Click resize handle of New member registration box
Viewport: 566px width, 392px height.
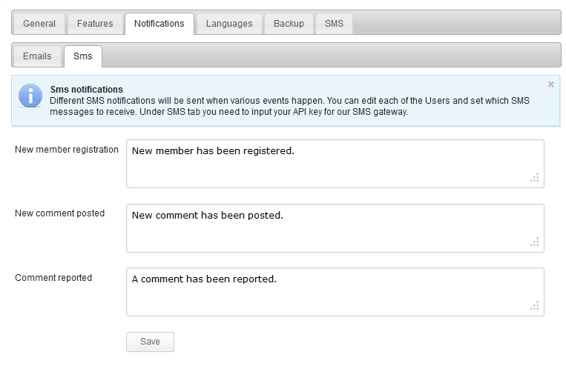pos(535,177)
